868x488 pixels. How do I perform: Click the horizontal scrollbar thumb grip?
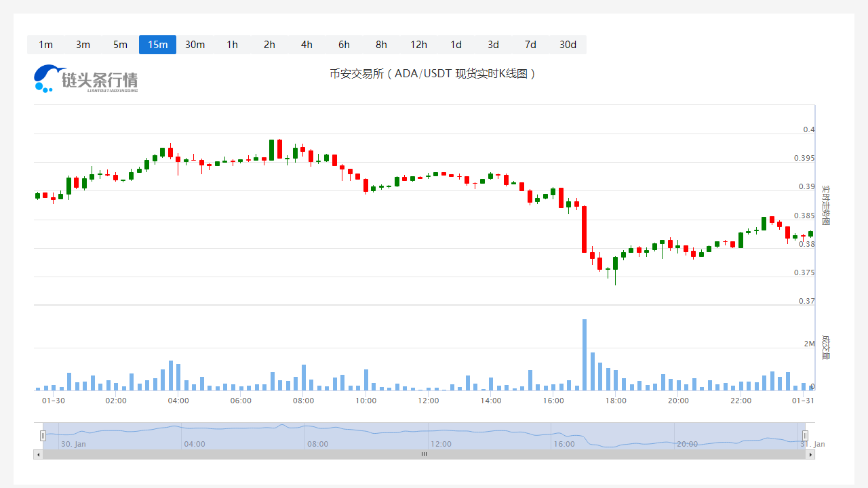click(x=424, y=455)
